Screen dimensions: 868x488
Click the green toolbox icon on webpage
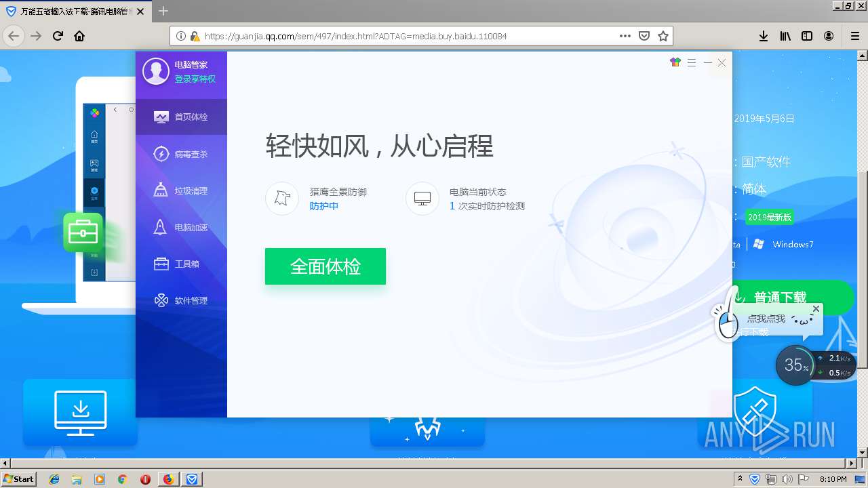click(x=83, y=232)
